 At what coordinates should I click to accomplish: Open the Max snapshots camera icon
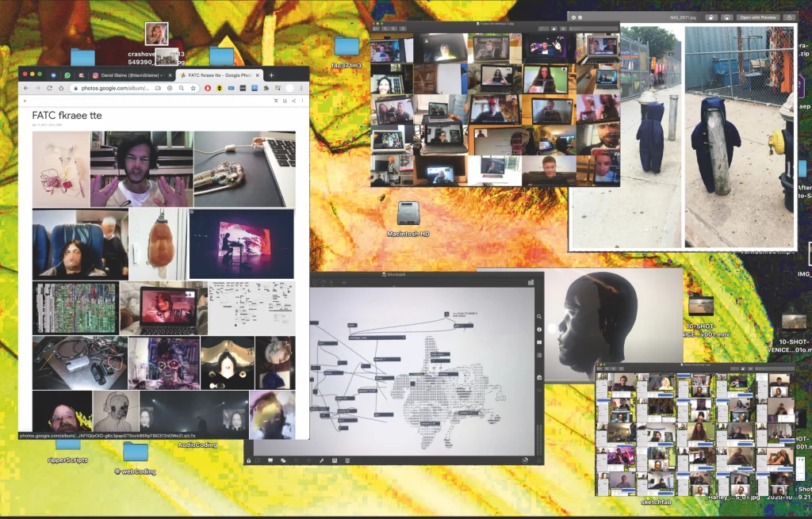[539, 378]
